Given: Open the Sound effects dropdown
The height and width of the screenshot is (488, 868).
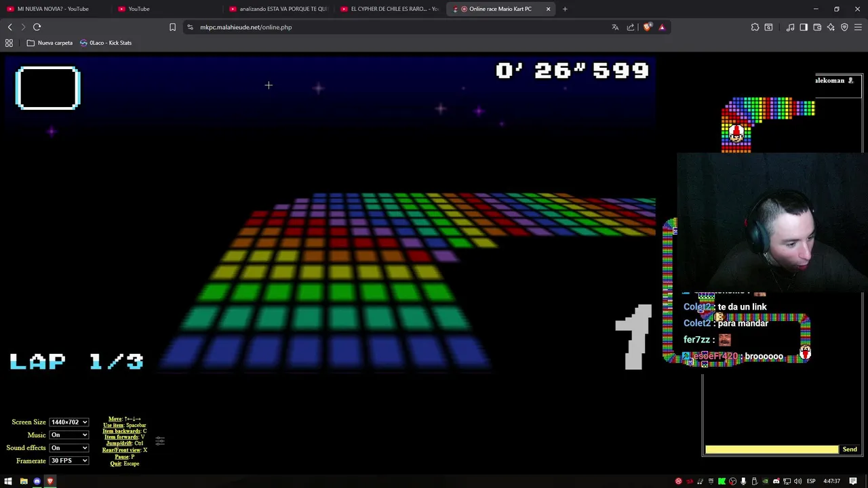Looking at the screenshot, I should point(69,448).
